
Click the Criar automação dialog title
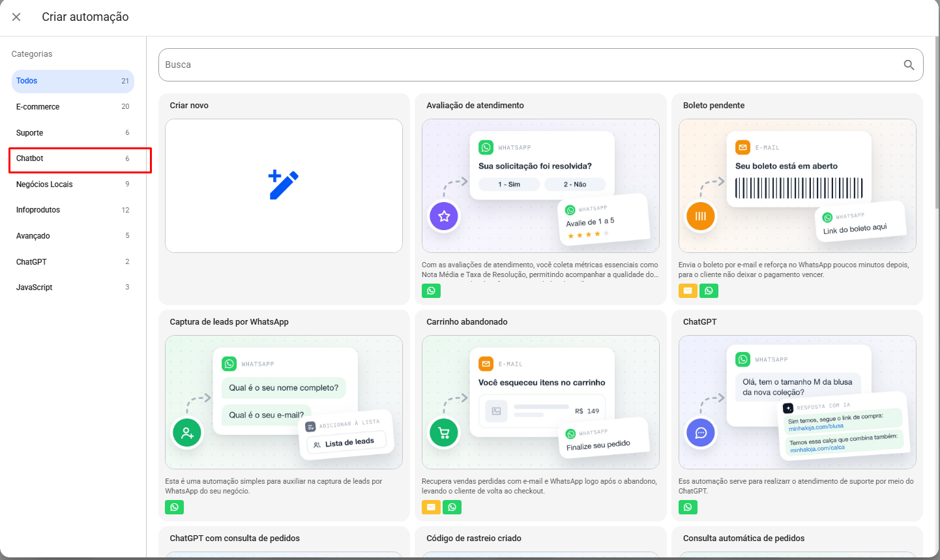coord(85,17)
